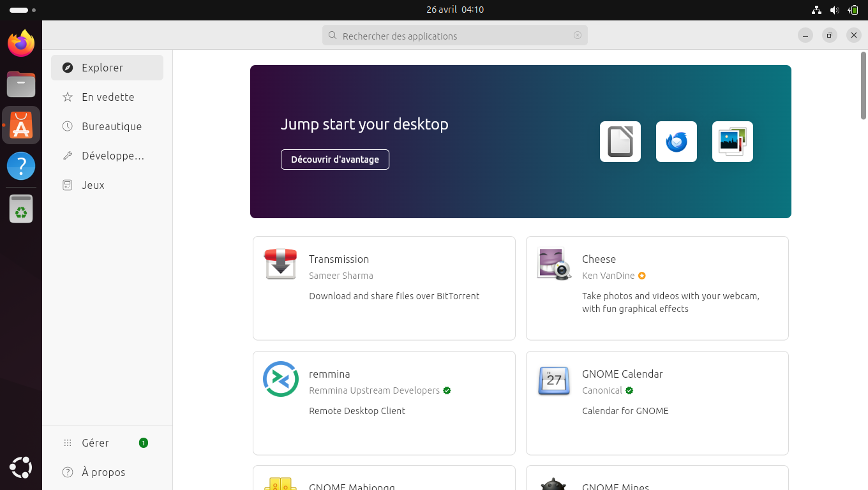Screen dimensions: 868x490
Task: Click the vertical scrollbar handle
Action: point(864,85)
